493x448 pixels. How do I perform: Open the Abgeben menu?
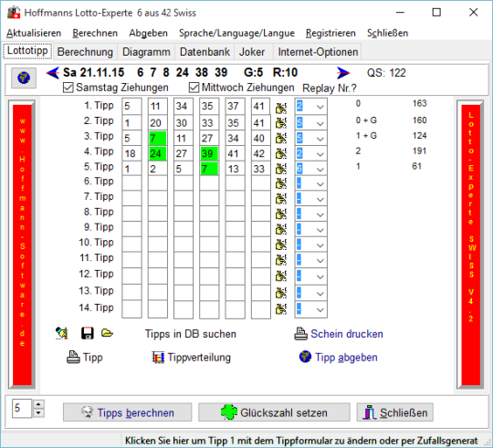pos(148,33)
